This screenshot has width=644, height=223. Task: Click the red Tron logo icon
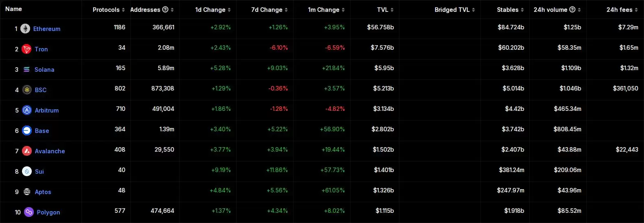(27, 49)
